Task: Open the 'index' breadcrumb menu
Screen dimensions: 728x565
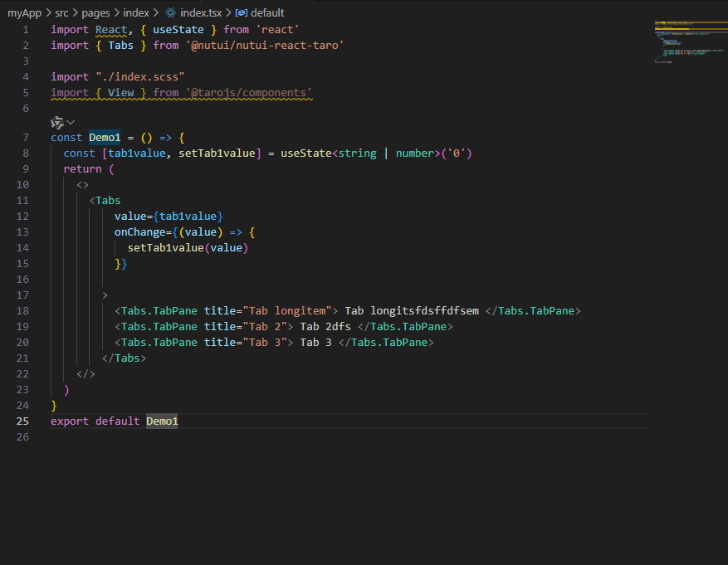Action: (138, 12)
